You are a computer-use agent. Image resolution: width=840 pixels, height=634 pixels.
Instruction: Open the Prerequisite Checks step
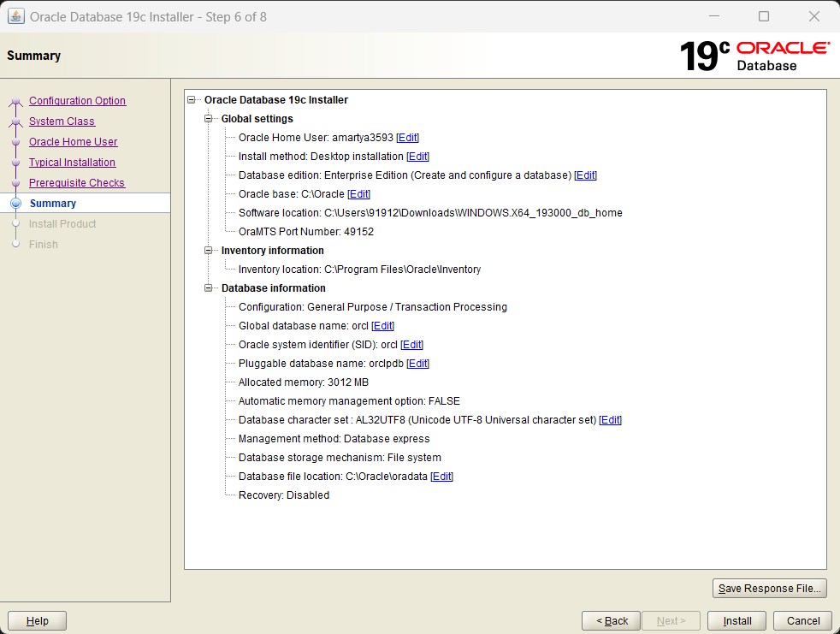coord(77,183)
